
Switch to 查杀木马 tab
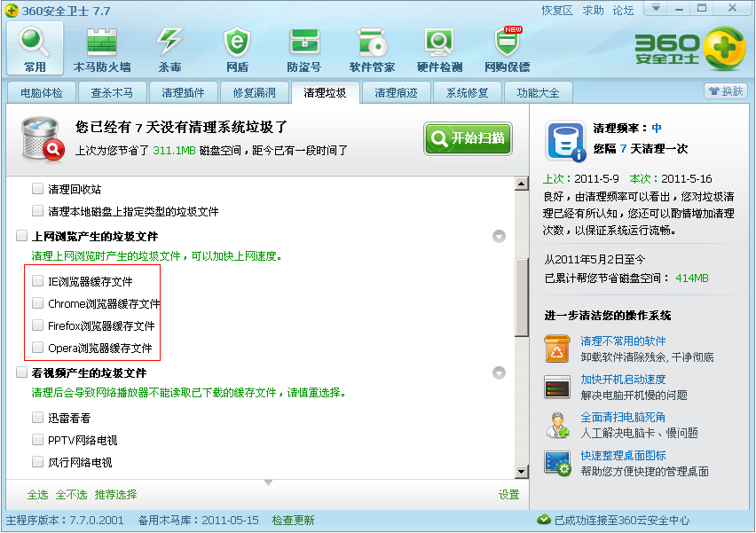coord(112,92)
